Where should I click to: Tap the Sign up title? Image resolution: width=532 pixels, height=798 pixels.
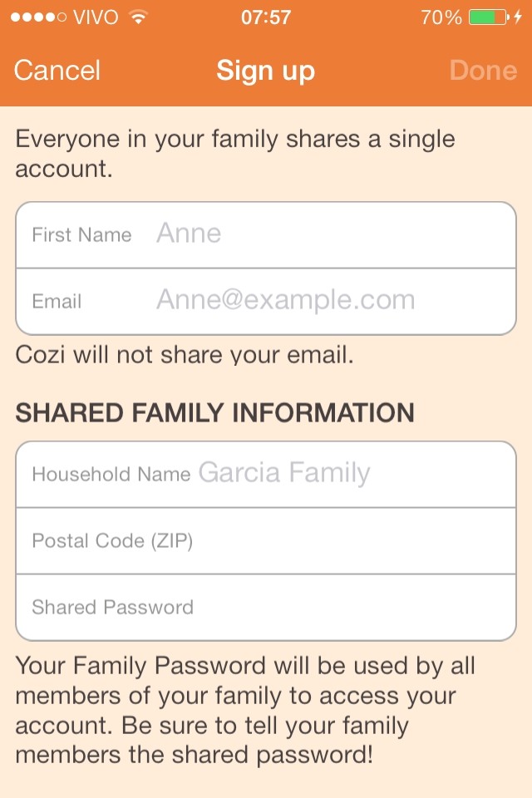click(265, 71)
